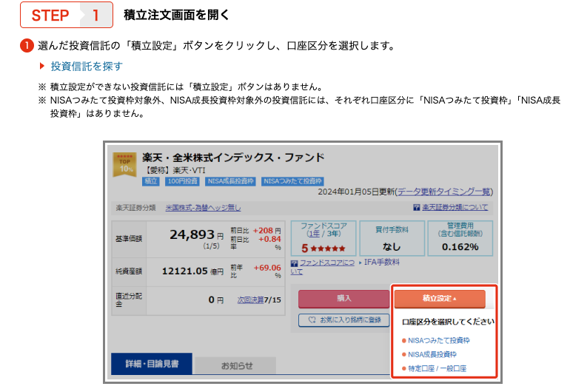Open 米国株式-為替ヘッジ無し category link
The height and width of the screenshot is (392, 570).
pyautogui.click(x=204, y=208)
